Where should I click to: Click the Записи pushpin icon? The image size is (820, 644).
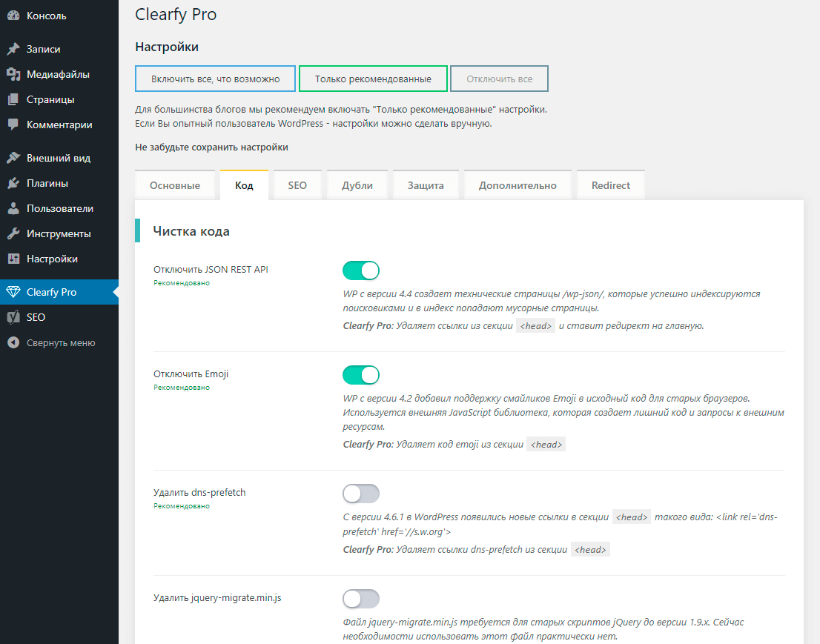coord(13,49)
